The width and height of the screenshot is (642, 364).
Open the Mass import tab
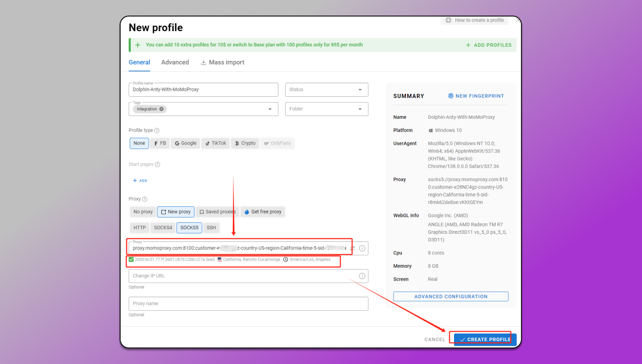[222, 62]
